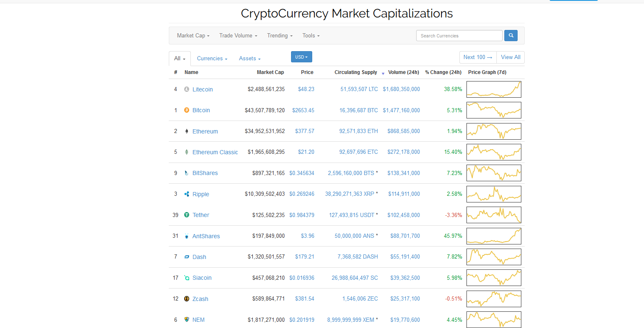The image size is (644, 328).
Task: Open the Litecoin link
Action: pos(202,89)
